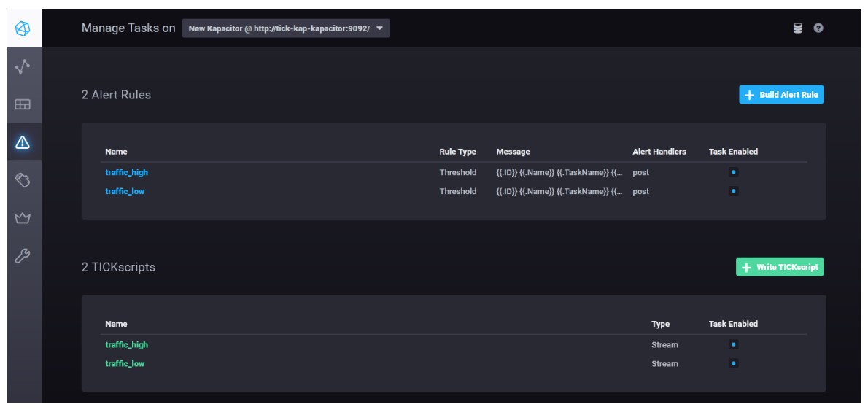868x410 pixels.
Task: Click the help question mark icon
Action: [x=818, y=28]
